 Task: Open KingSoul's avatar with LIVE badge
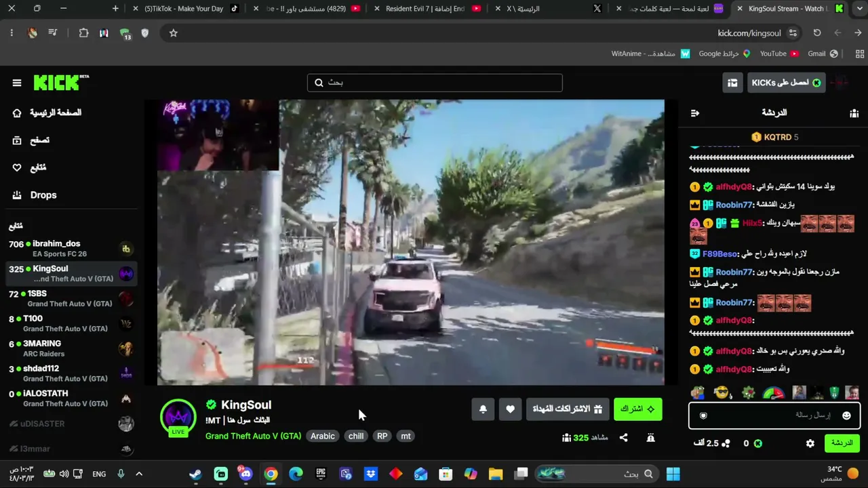coord(178,418)
